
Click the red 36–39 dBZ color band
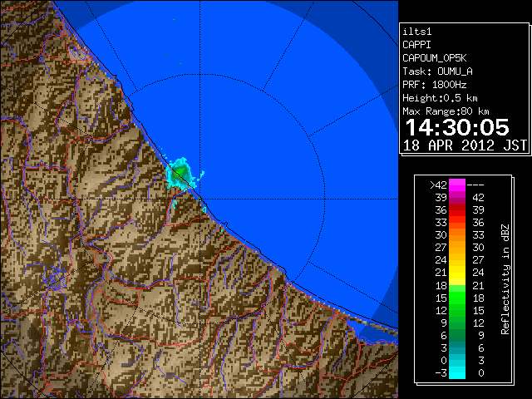(457, 209)
